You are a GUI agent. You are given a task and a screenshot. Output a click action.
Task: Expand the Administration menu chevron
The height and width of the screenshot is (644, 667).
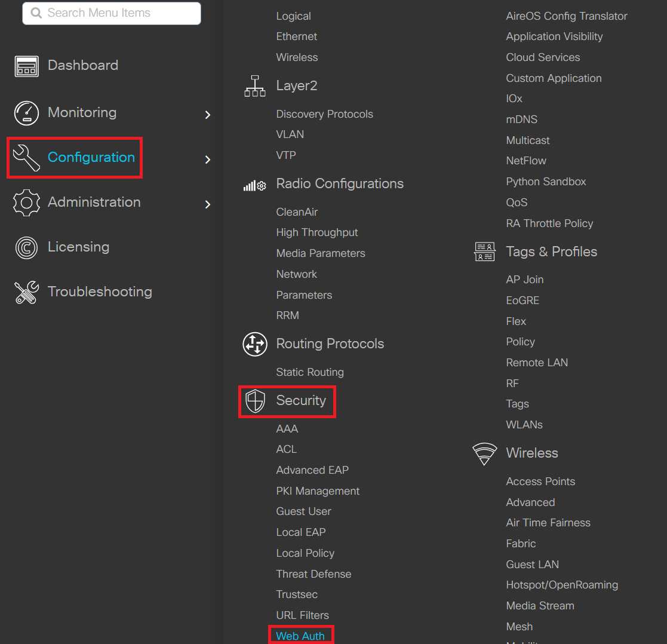click(208, 204)
